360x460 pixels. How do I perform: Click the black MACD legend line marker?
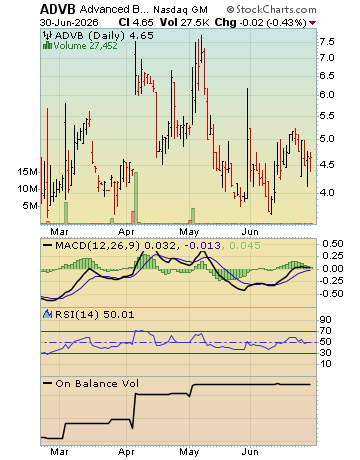click(48, 246)
